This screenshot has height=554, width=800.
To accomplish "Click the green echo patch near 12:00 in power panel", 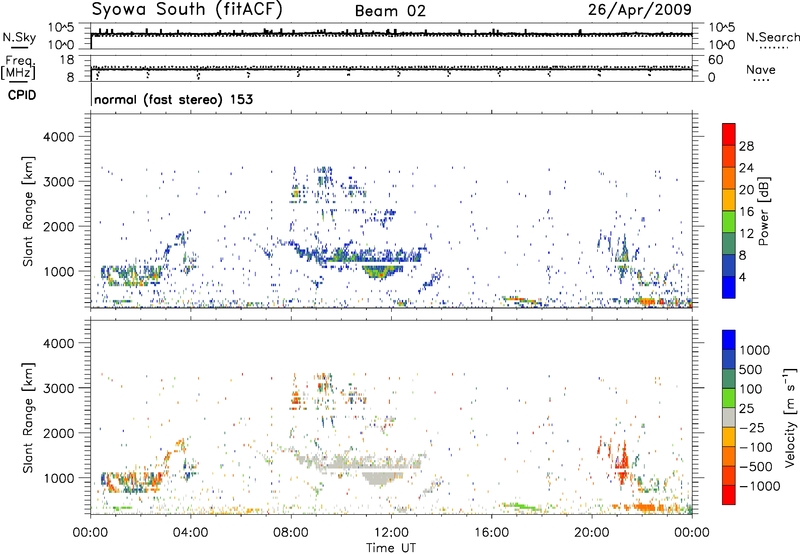I will point(381,271).
